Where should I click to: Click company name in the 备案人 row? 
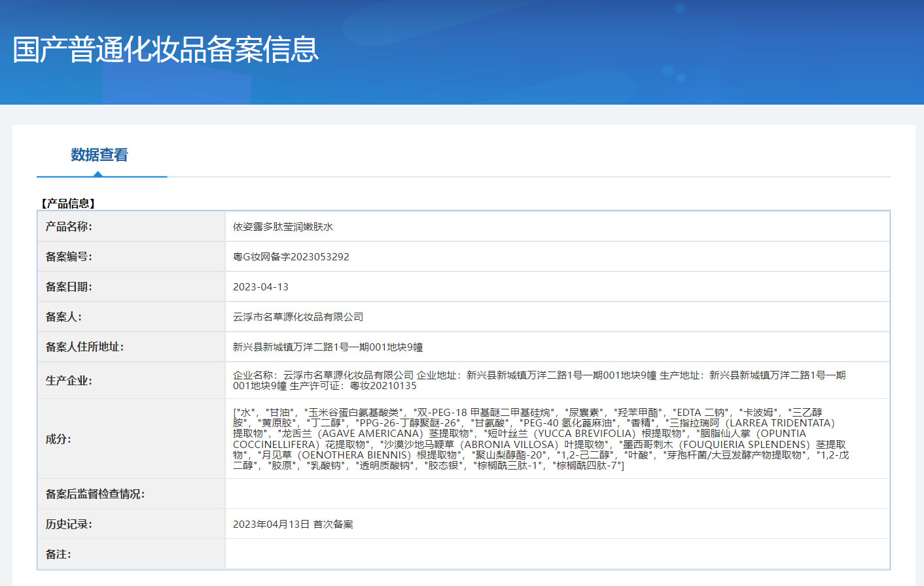coord(298,317)
